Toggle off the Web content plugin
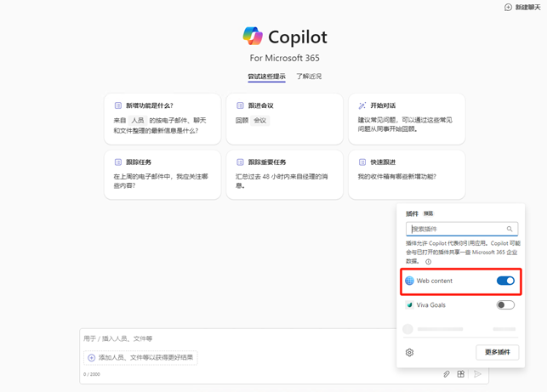The width and height of the screenshot is (547, 392). point(505,281)
